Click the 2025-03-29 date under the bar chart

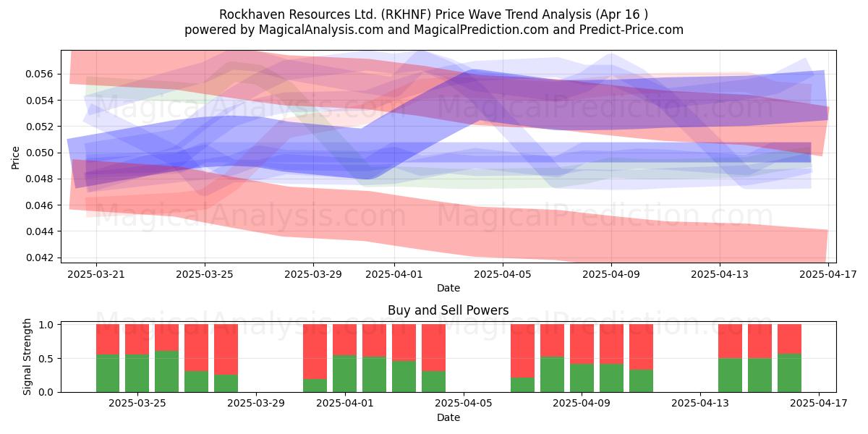click(256, 404)
